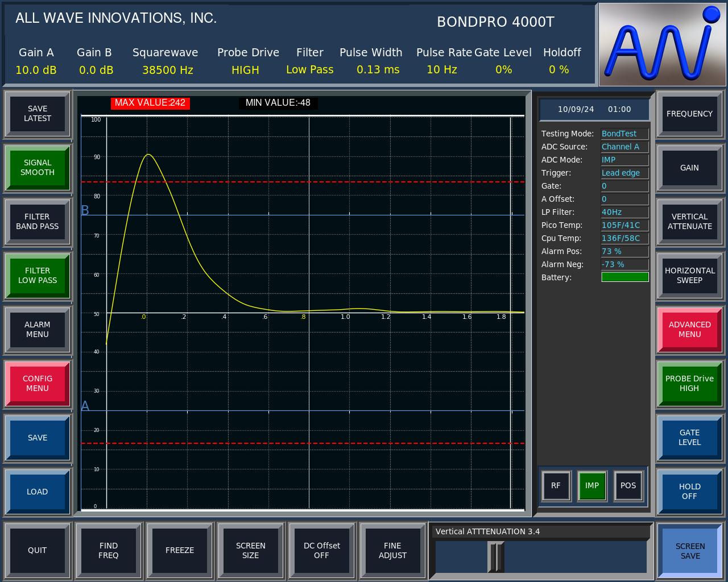This screenshot has width=728, height=582.
Task: Click the Alarm Pos 73 % field
Action: click(624, 252)
